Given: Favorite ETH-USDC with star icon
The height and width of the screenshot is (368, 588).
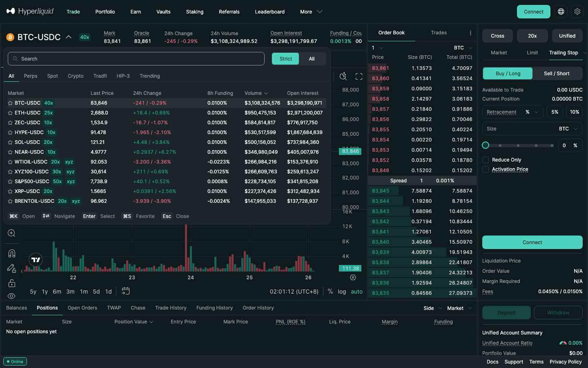Looking at the screenshot, I should pos(10,113).
